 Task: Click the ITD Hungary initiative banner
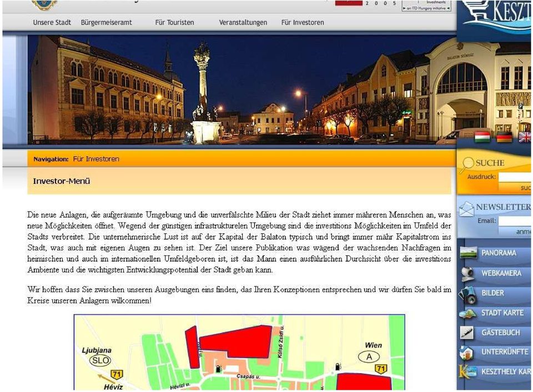click(426, 6)
